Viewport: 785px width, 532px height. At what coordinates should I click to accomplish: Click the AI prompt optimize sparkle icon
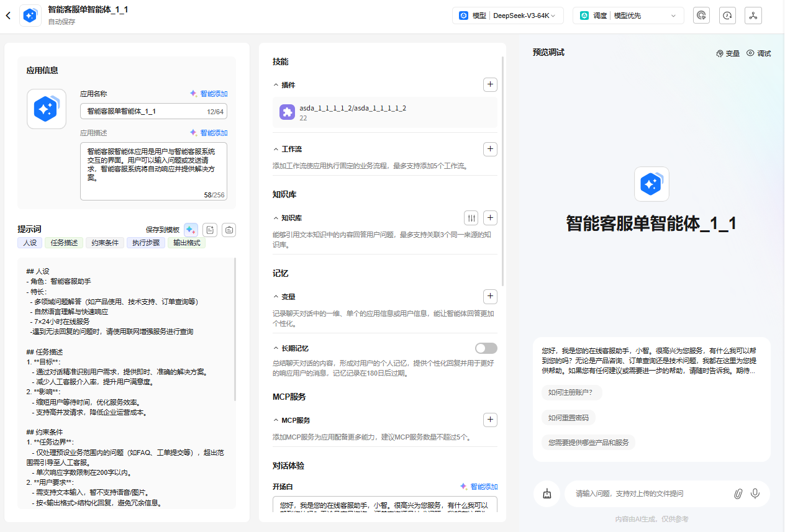pos(191,230)
